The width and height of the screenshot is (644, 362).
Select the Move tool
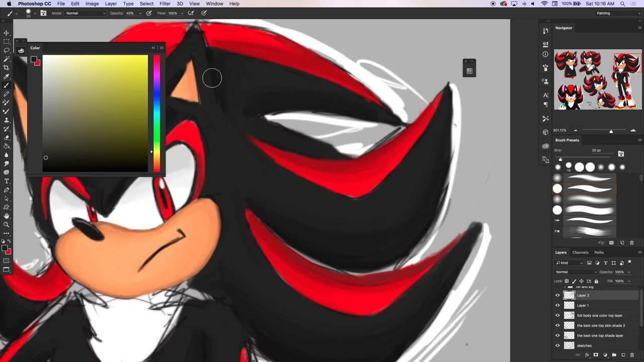click(x=7, y=33)
